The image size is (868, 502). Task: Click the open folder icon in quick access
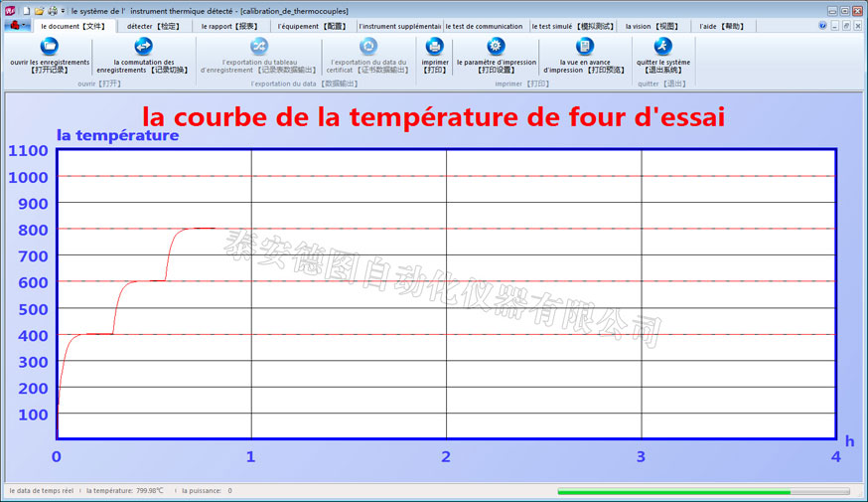(40, 10)
